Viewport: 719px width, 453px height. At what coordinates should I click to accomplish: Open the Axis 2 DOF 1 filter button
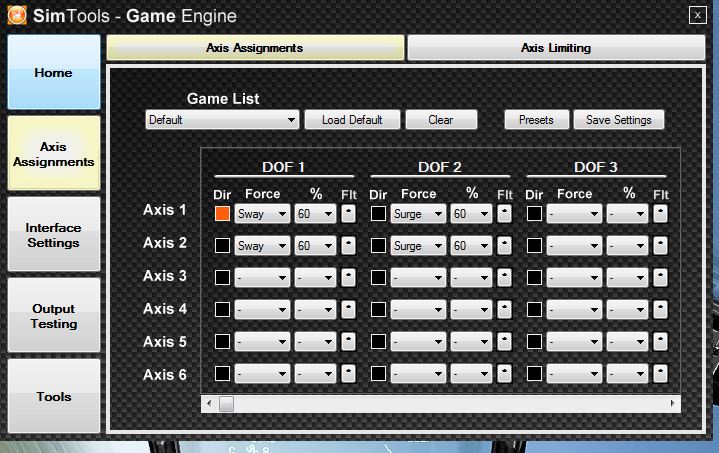click(x=348, y=246)
